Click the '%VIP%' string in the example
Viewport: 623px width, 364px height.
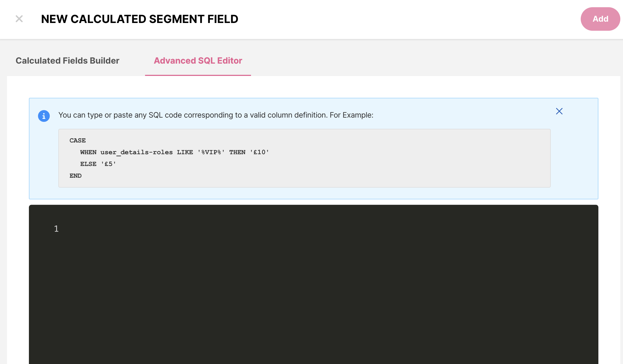211,152
